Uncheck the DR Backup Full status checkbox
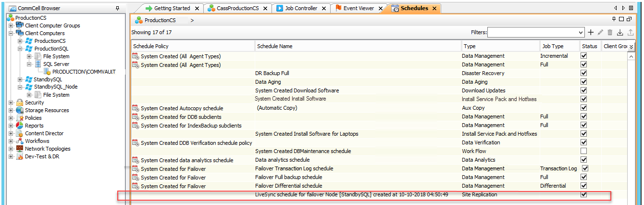This screenshot has width=644, height=205. coord(584,73)
